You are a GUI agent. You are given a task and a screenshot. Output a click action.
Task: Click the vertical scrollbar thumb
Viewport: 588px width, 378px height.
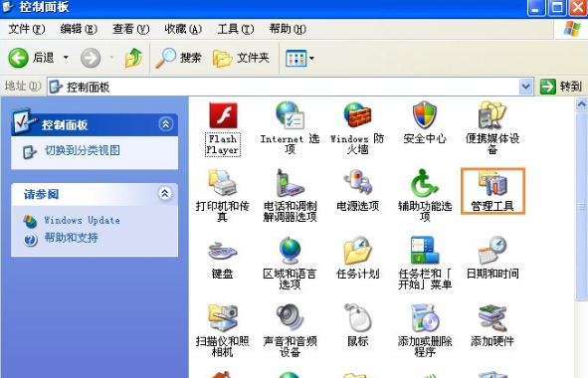click(582, 206)
